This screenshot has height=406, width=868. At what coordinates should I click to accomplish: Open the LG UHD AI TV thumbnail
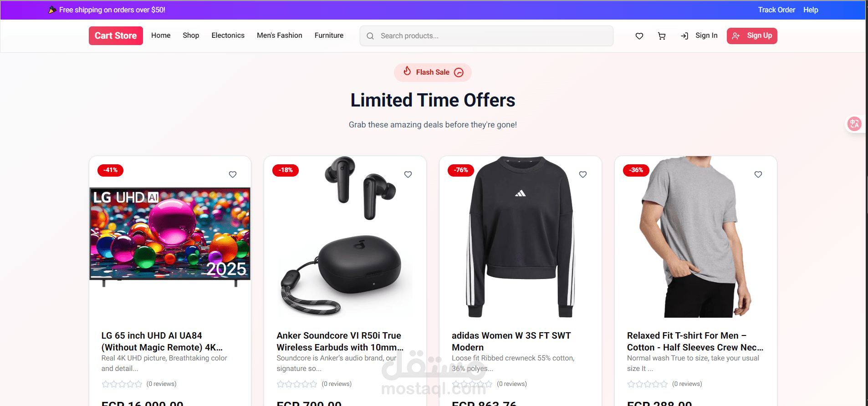click(x=170, y=237)
